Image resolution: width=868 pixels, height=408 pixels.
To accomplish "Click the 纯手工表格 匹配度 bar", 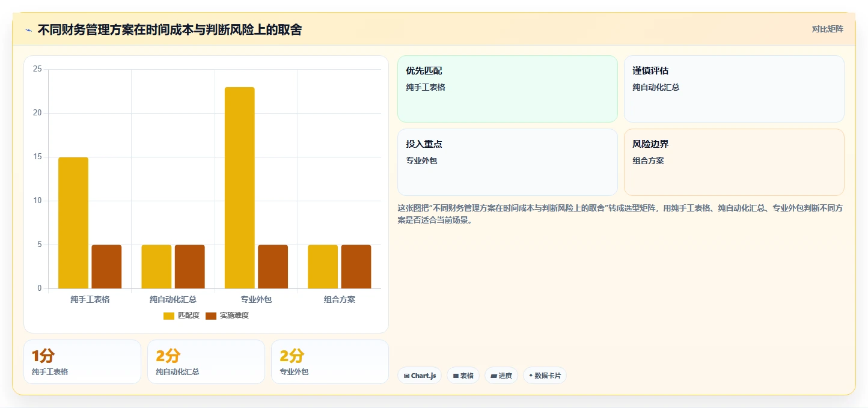I will [73, 223].
